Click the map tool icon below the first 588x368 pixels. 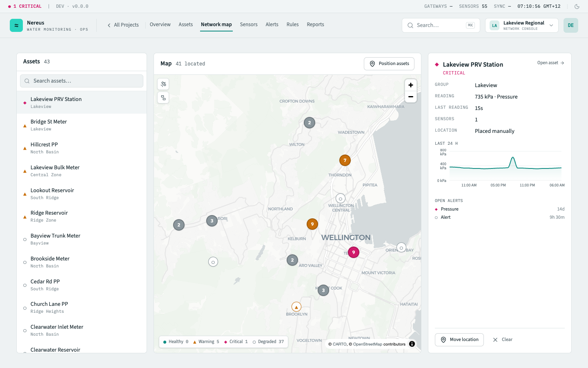[163, 98]
